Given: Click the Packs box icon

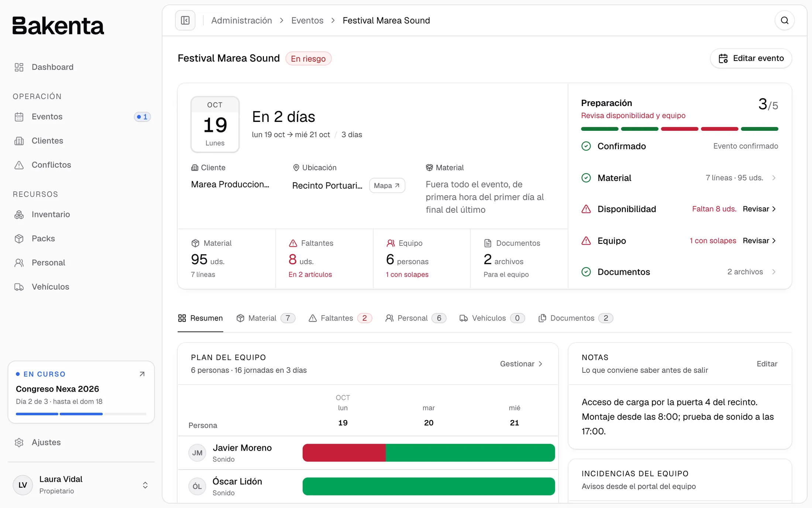Looking at the screenshot, I should 19,239.
